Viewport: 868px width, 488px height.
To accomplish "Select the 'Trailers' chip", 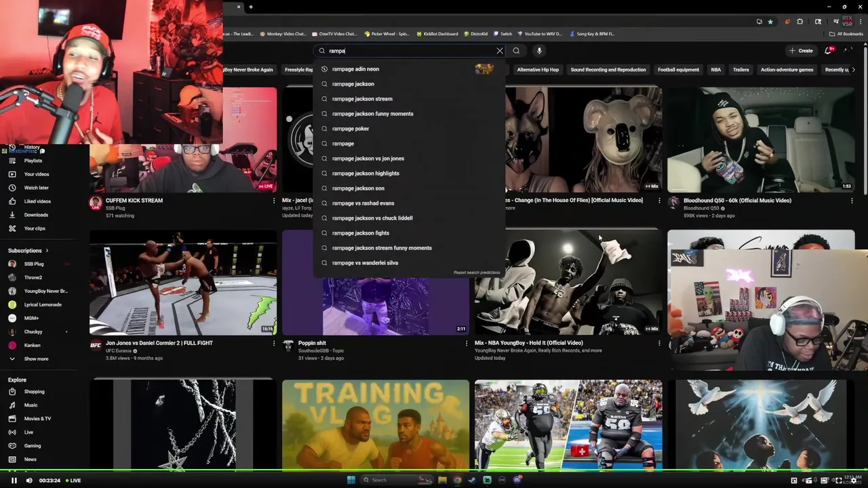I will click(x=741, y=70).
